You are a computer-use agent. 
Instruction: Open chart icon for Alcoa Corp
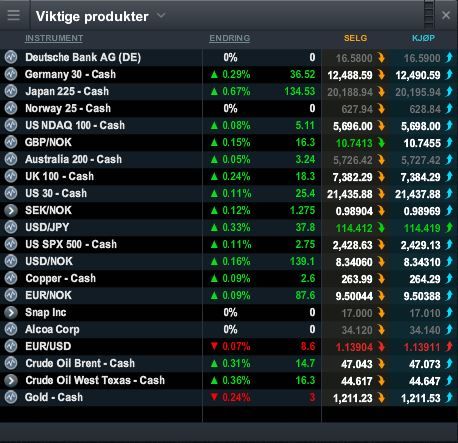(11, 329)
